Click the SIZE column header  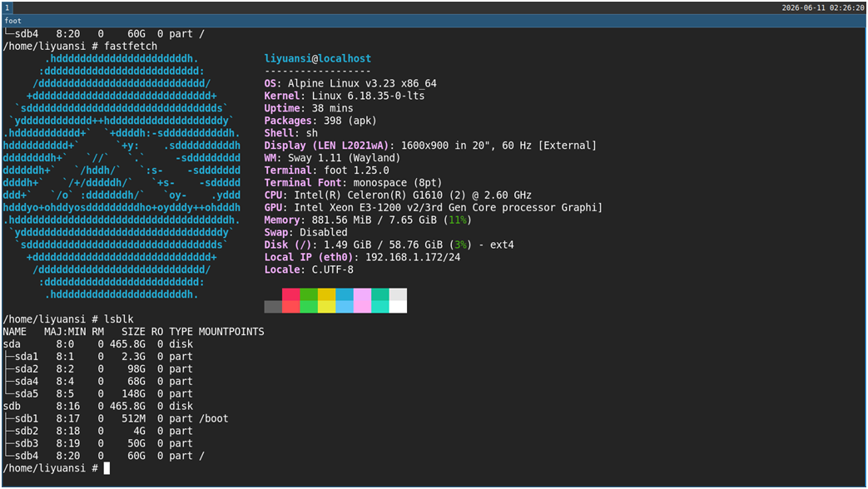point(133,332)
